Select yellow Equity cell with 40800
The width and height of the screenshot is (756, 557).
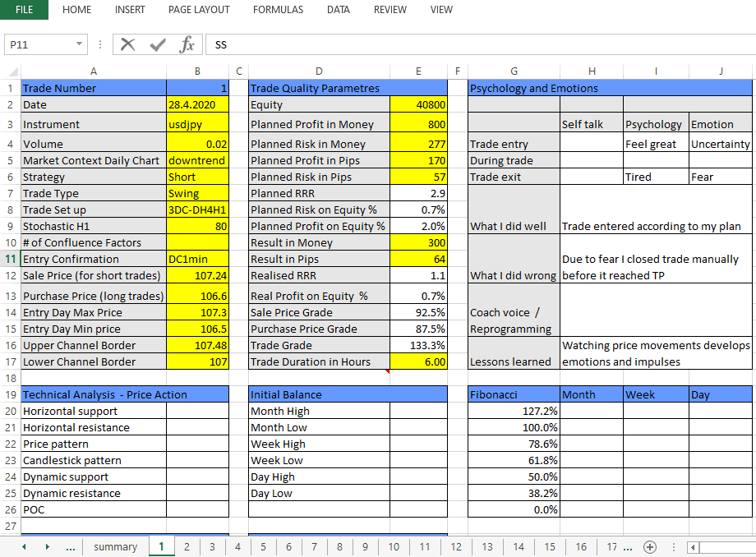pos(419,104)
